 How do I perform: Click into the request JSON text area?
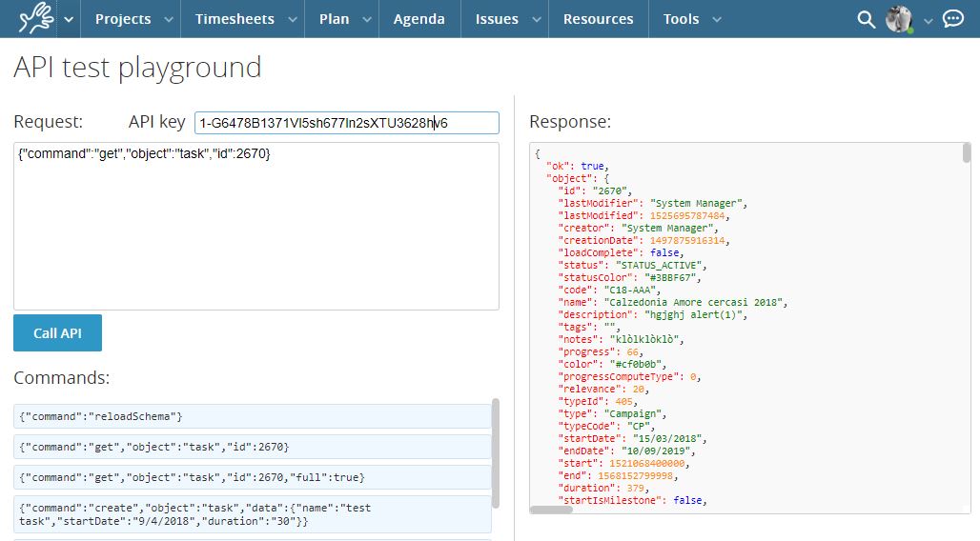click(x=255, y=229)
